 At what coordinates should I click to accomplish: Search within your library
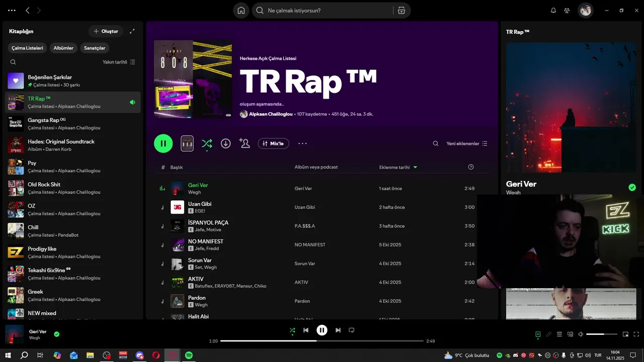(13, 62)
